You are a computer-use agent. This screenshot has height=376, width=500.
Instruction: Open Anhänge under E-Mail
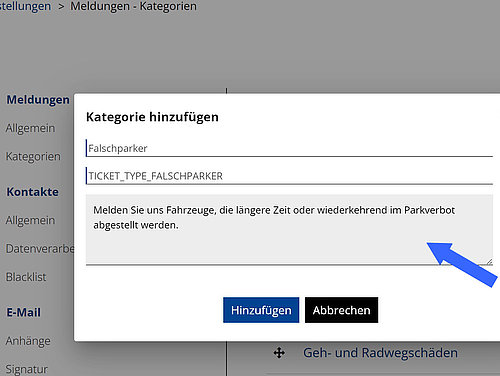tap(28, 341)
